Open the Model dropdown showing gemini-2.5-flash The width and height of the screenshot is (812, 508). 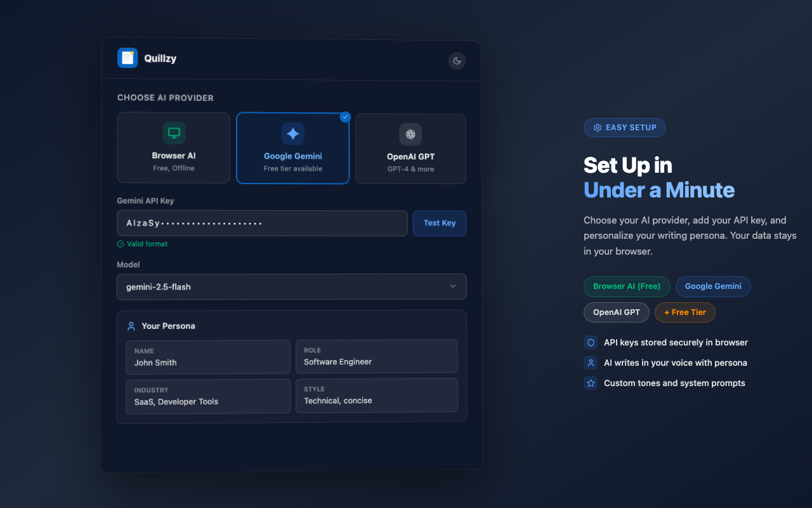coord(291,286)
